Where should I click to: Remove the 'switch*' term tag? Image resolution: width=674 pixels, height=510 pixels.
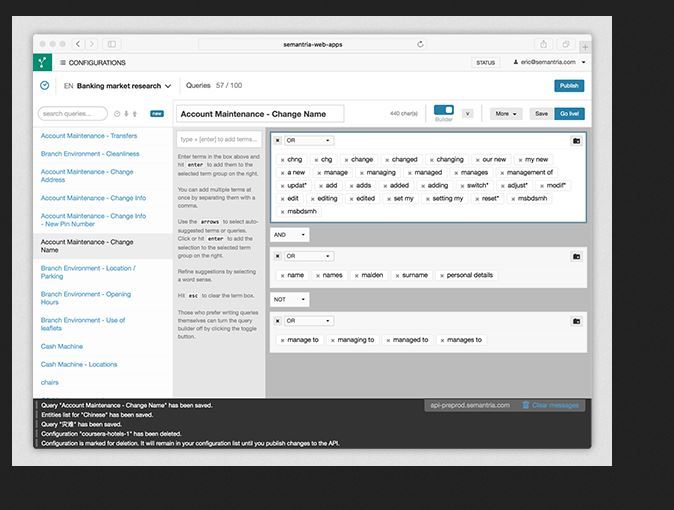pos(462,186)
